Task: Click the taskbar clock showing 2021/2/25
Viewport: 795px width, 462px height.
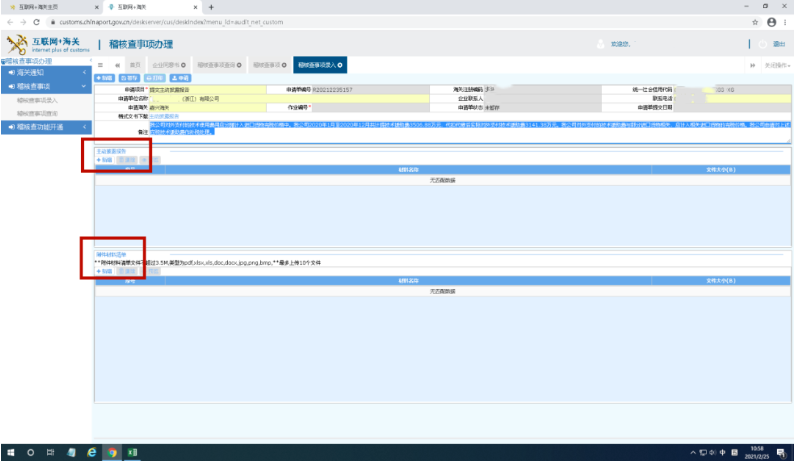Action: (x=756, y=452)
